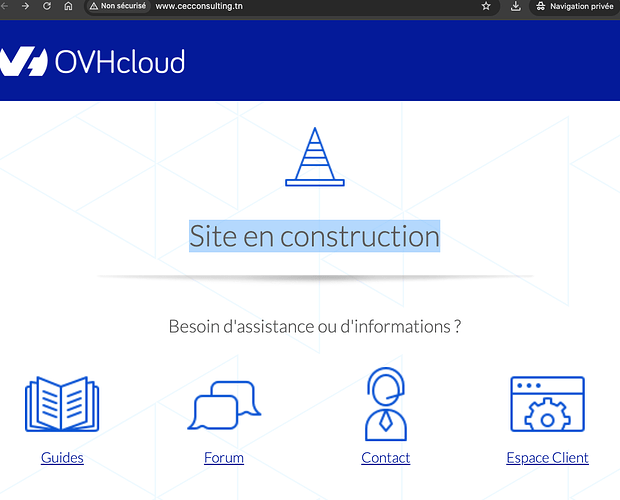Viewport: 620px width, 500px height.
Task: Click the OVHcloud logo in header
Action: (93, 61)
